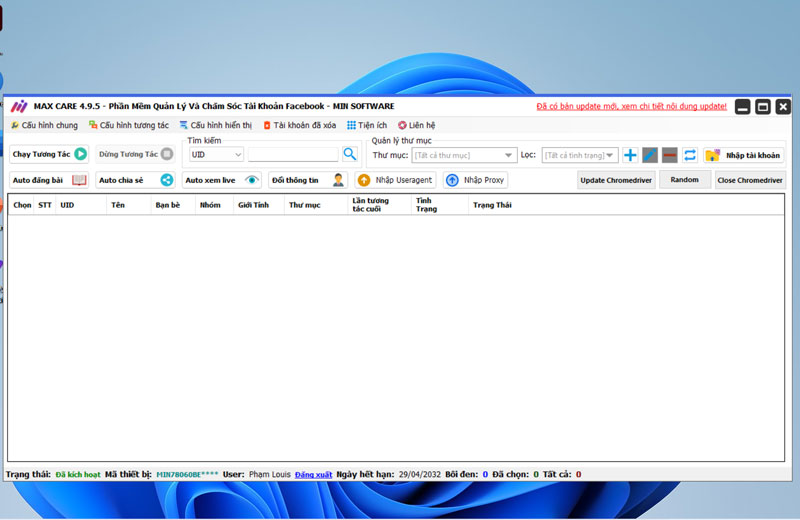Click the blue refresh arrows icon
Image resolution: width=800 pixels, height=520 pixels.
pos(690,155)
